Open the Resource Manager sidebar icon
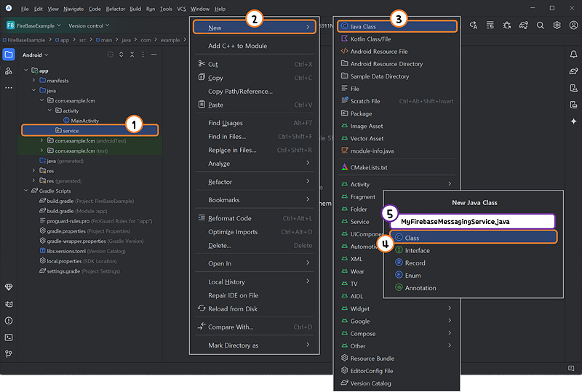582x392 pixels. pyautogui.click(x=9, y=71)
